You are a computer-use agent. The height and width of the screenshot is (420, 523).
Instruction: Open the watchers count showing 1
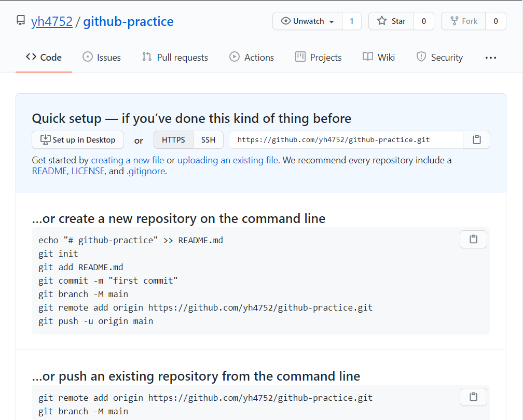pyautogui.click(x=352, y=21)
